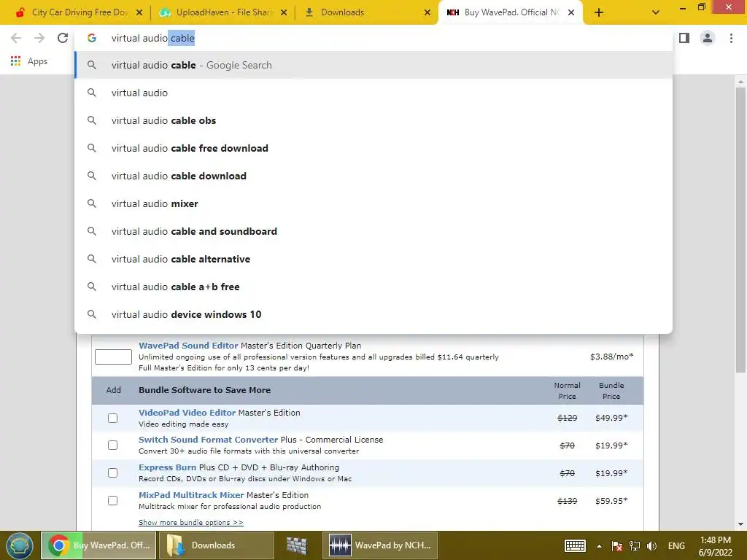The width and height of the screenshot is (747, 560).
Task: Reload the current page
Action: [x=63, y=38]
